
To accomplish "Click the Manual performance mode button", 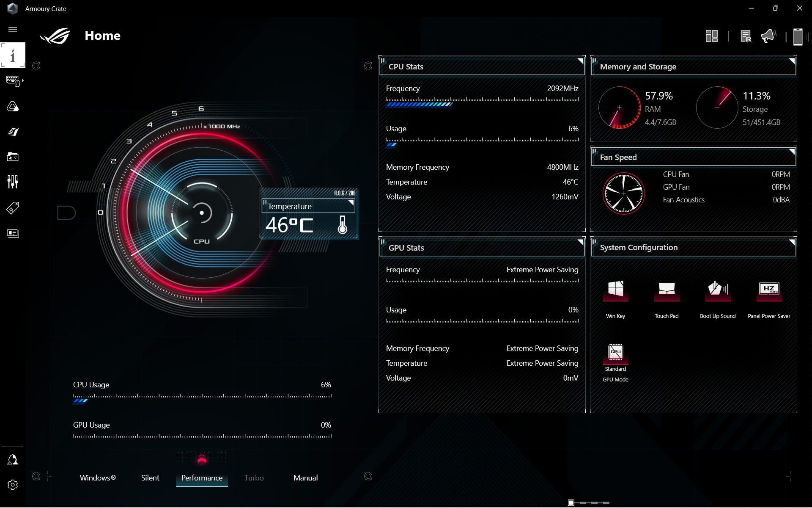I will [305, 477].
